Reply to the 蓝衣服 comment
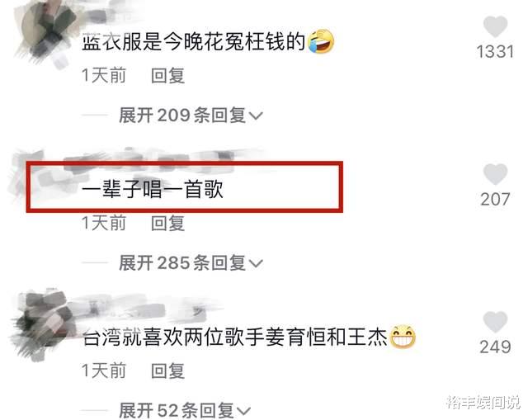Screen dimensions: 528x420 [167, 75]
